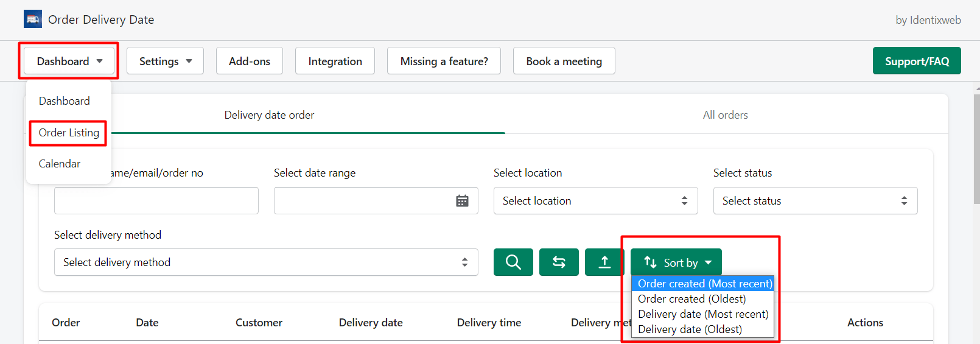The image size is (980, 344).
Task: Open the Select delivery method combo box
Action: pyautogui.click(x=266, y=262)
